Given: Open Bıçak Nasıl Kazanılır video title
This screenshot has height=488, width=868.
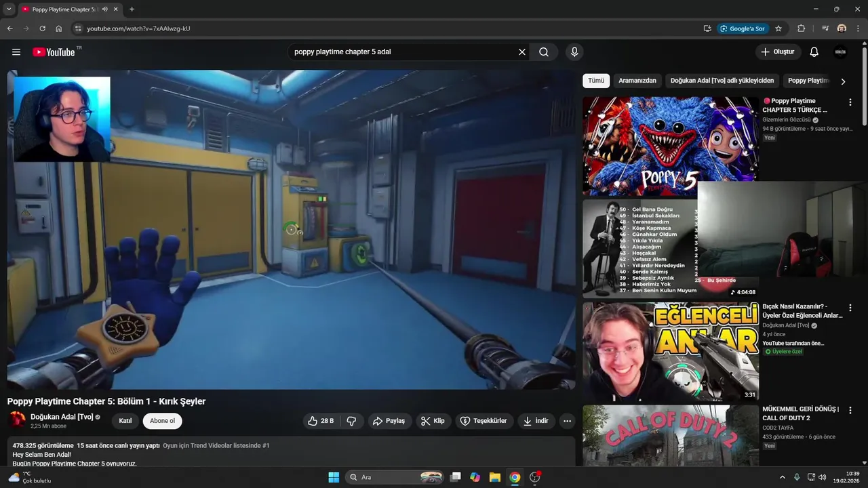Looking at the screenshot, I should tap(802, 310).
